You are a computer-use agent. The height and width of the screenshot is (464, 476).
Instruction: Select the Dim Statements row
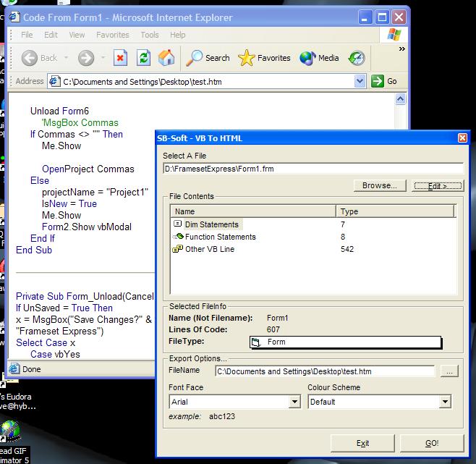click(x=211, y=224)
